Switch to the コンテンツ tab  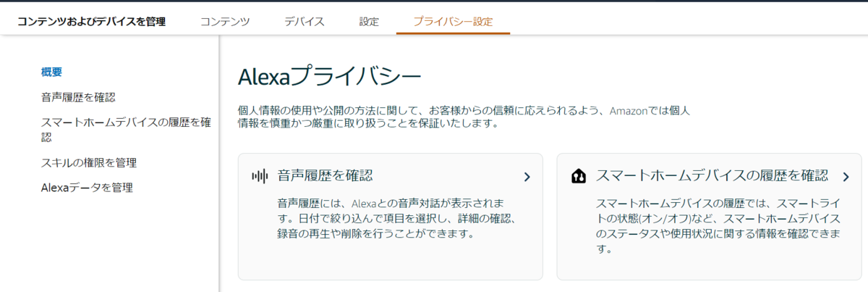(x=225, y=21)
